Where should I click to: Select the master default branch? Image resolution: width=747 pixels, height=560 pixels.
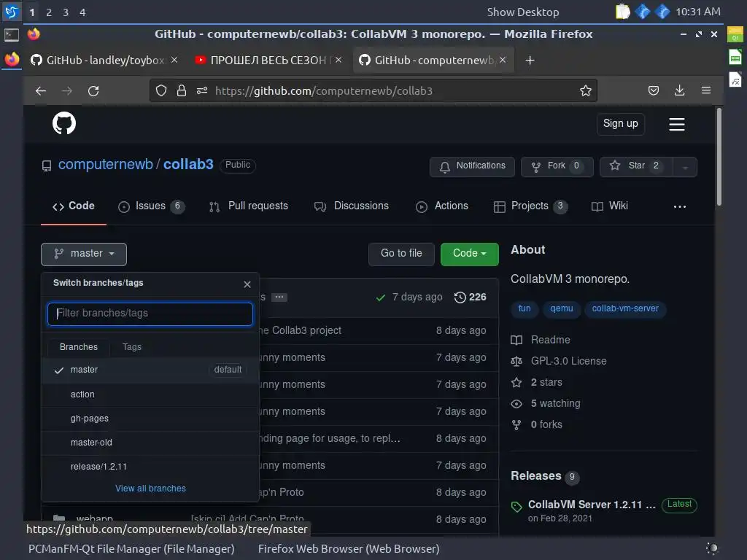pos(150,370)
